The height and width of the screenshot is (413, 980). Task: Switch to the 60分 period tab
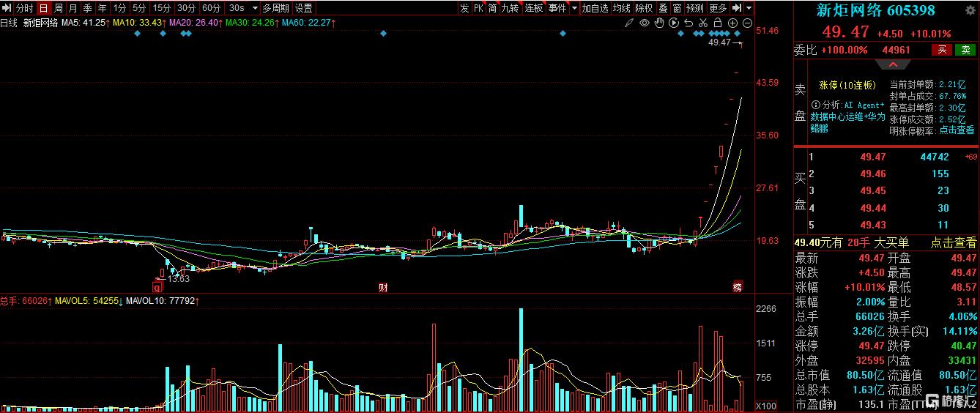[212, 8]
